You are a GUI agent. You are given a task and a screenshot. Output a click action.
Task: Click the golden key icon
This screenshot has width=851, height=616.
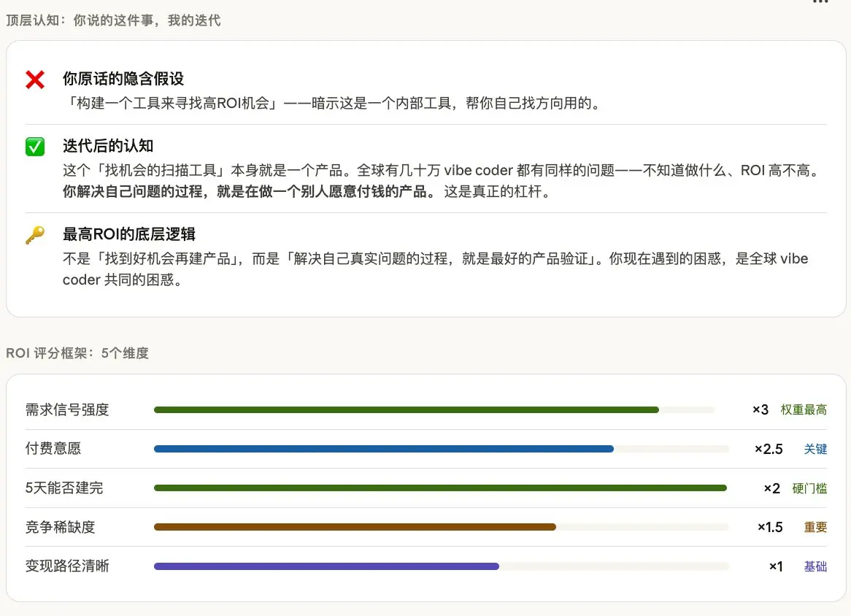pos(35,235)
